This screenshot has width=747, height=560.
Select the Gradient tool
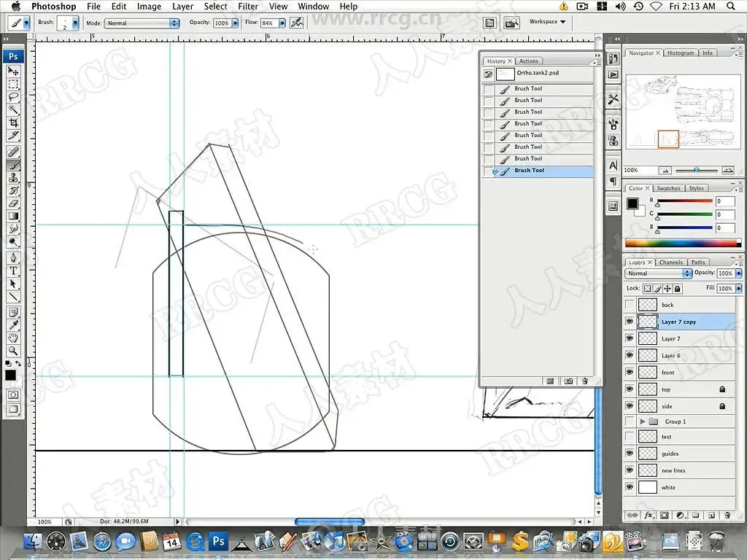(x=13, y=217)
